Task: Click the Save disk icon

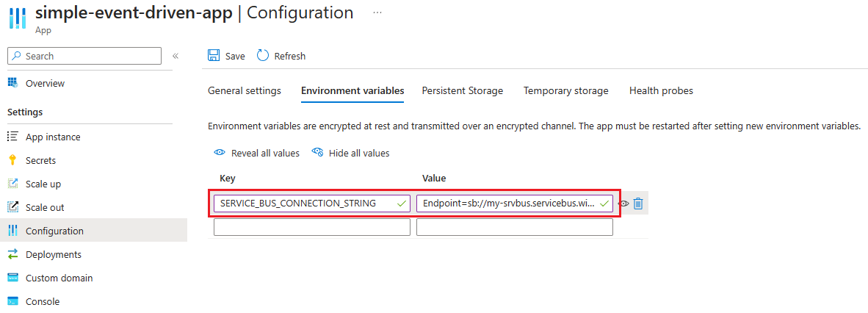Action: point(213,55)
